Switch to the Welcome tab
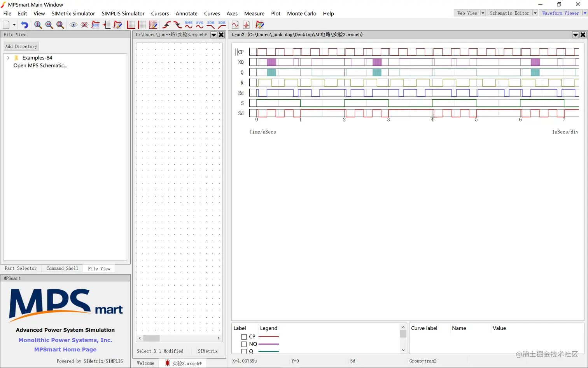The height and width of the screenshot is (368, 588). 145,363
